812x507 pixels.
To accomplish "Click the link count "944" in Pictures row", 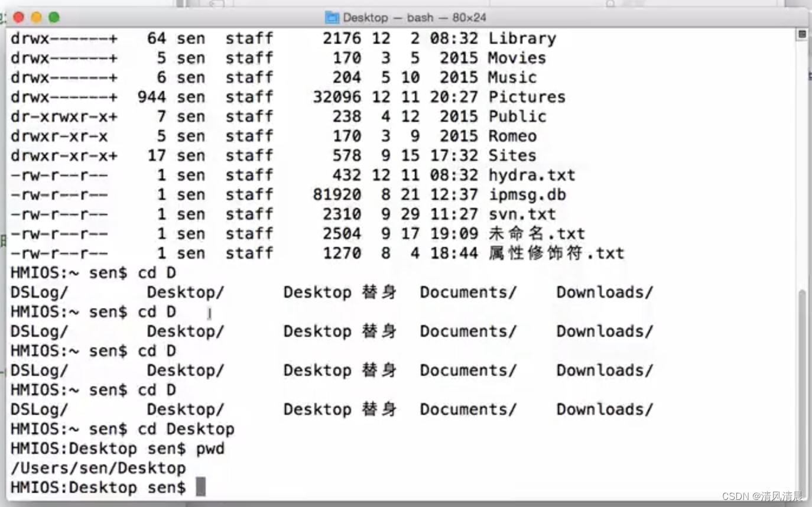I will [152, 97].
